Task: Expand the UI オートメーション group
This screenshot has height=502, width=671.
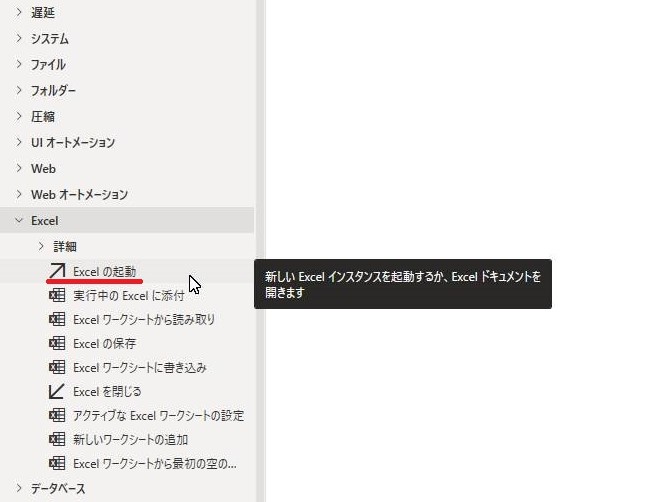Action: [18, 142]
